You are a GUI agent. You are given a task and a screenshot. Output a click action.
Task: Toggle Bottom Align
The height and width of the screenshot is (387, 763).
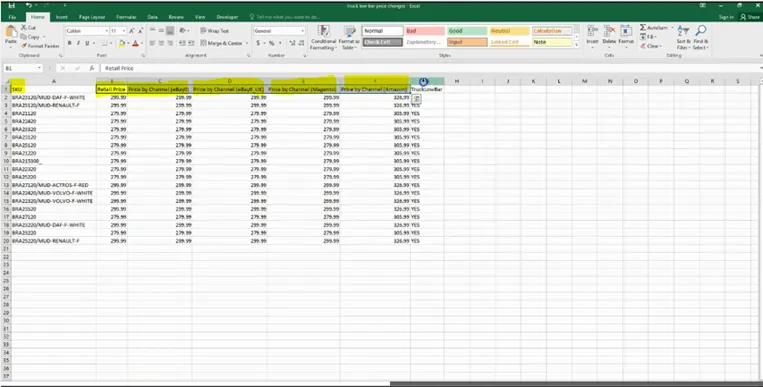(x=170, y=31)
